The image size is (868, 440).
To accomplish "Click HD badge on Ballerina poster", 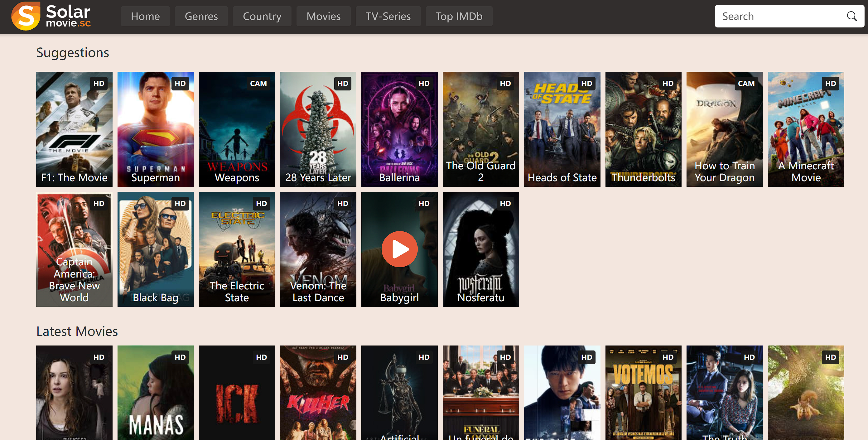I will (424, 83).
